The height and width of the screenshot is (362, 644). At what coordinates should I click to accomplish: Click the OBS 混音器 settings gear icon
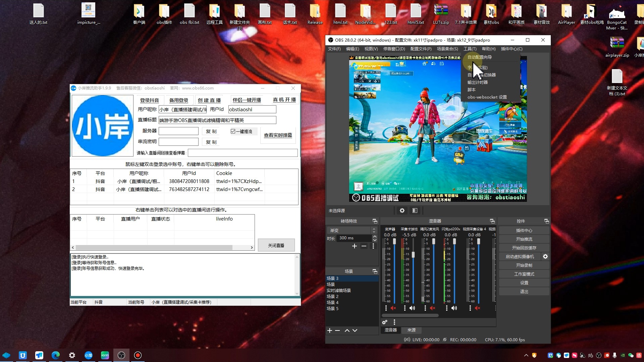[384, 322]
